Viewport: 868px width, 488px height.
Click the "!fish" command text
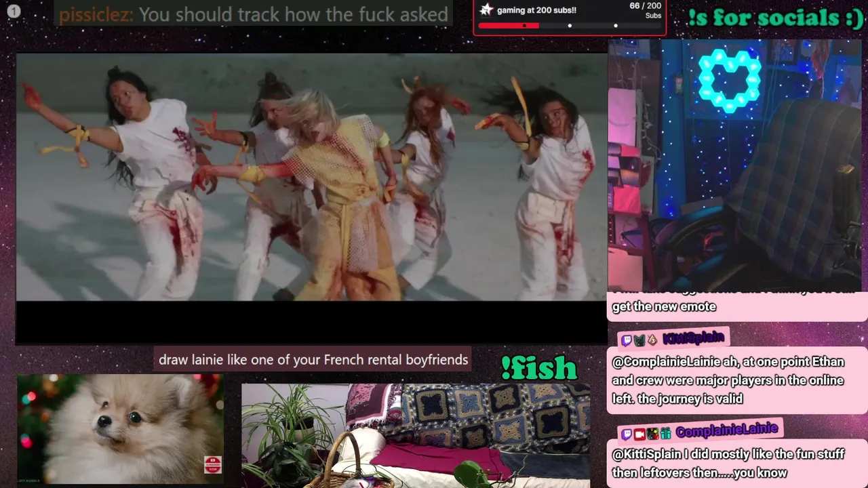538,368
